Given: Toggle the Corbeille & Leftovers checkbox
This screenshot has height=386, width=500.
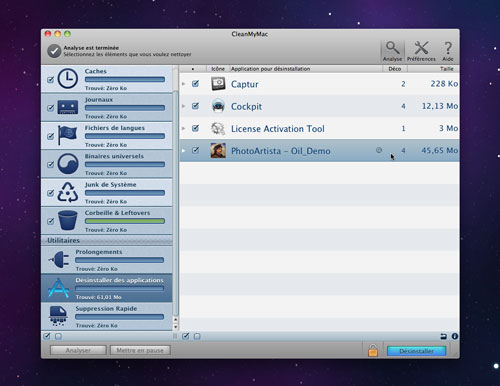Looking at the screenshot, I should click(x=50, y=221).
